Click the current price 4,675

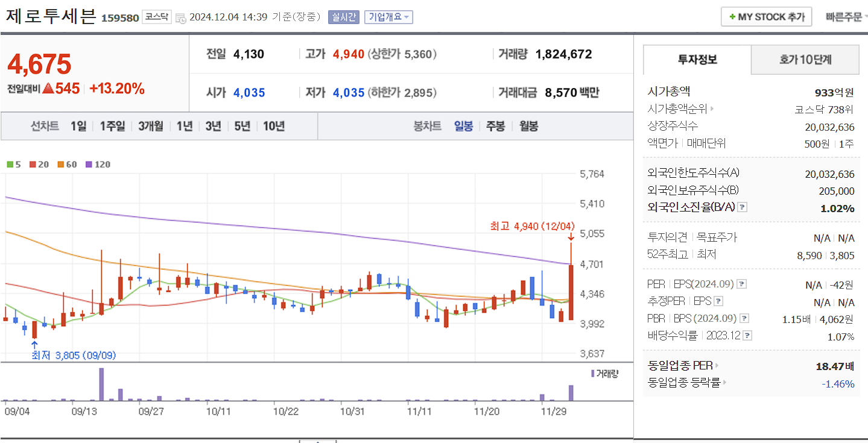[39, 64]
